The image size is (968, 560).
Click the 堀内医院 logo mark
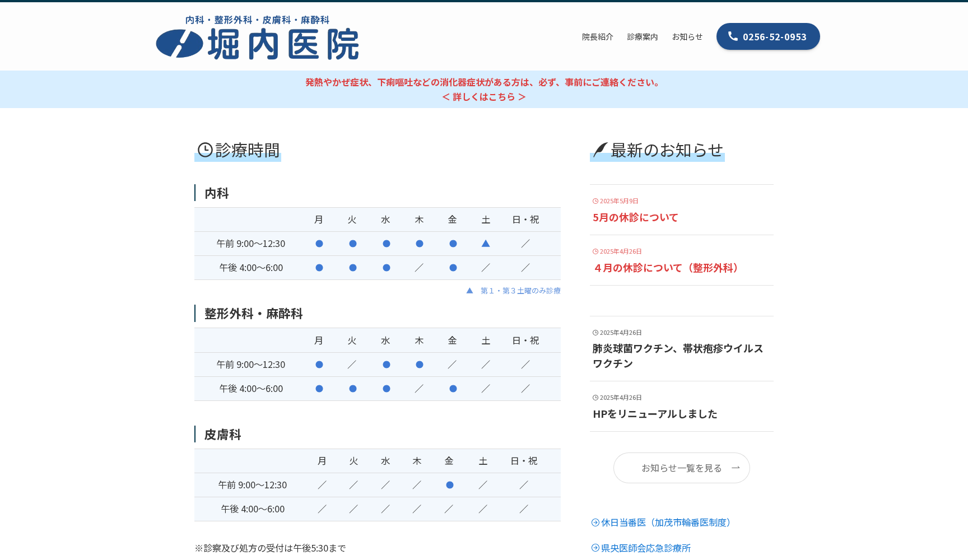(179, 44)
